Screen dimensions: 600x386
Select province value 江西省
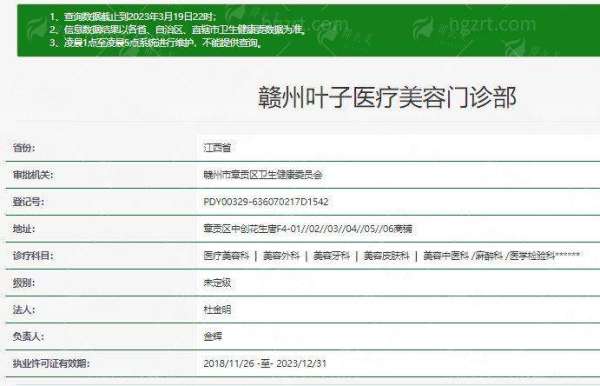[217, 148]
